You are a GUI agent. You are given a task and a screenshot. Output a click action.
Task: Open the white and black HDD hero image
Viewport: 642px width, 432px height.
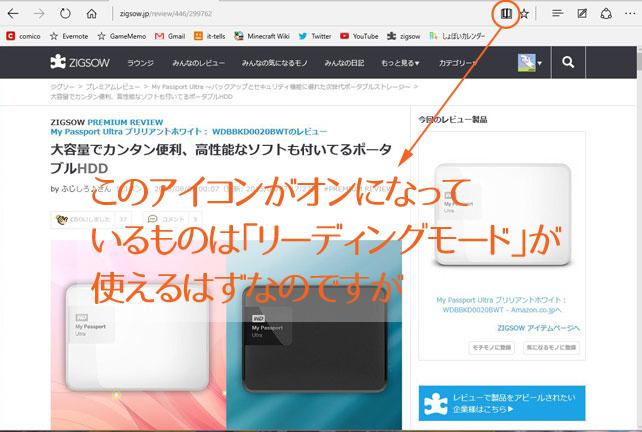[226, 335]
